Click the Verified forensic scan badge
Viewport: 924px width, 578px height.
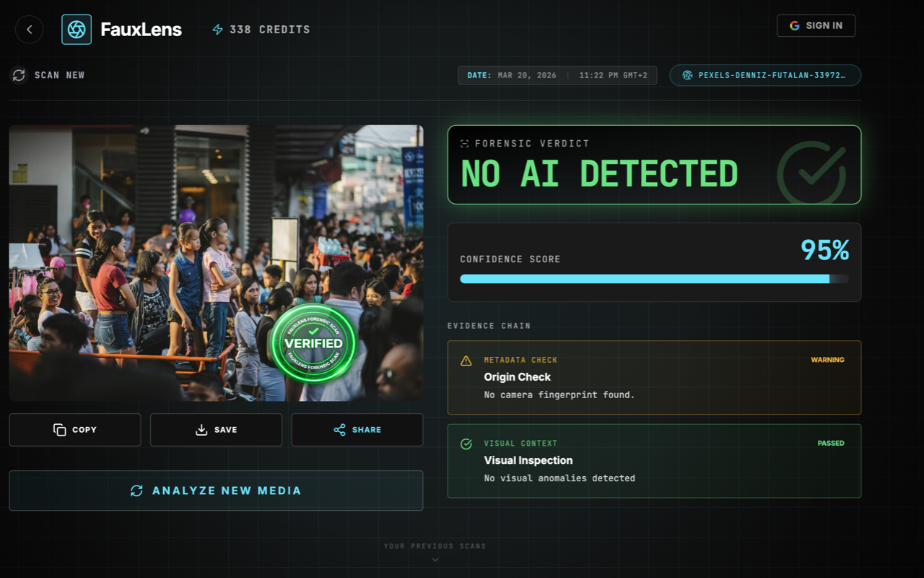pos(313,343)
